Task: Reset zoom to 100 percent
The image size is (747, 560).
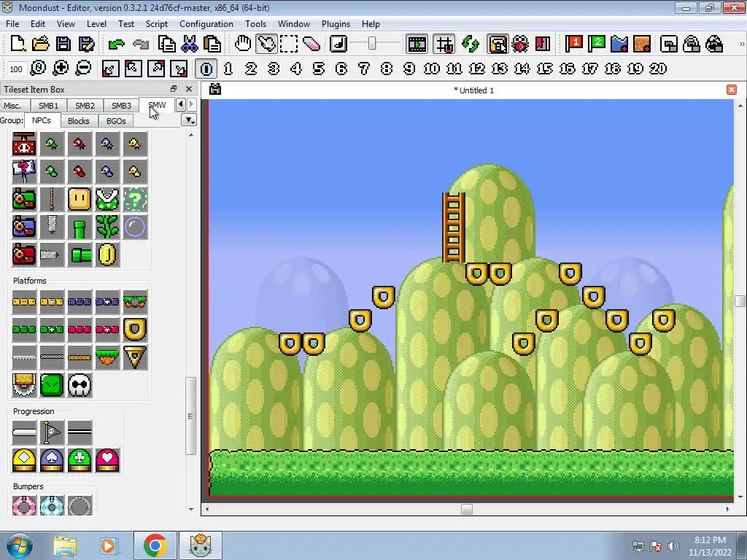Action: 38,69
